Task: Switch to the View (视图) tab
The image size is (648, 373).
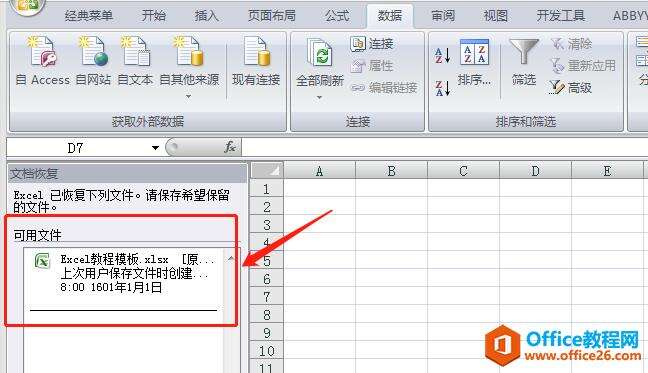Action: tap(496, 16)
